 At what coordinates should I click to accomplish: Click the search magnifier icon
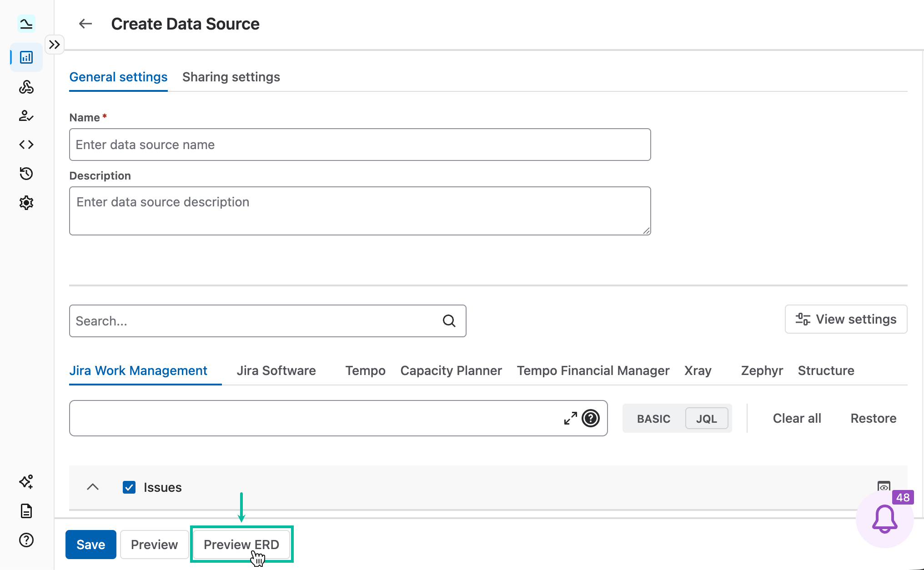click(449, 321)
